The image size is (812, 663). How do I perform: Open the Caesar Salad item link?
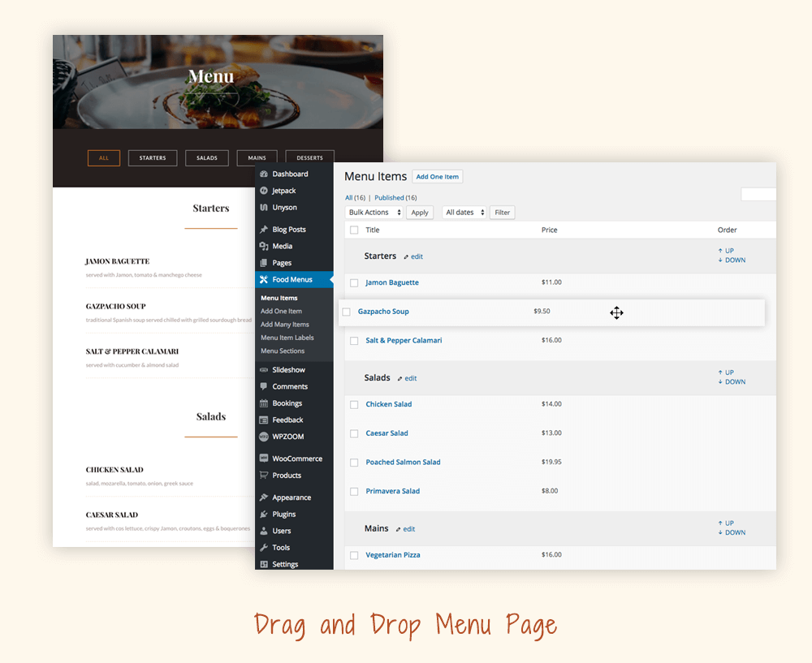(387, 433)
